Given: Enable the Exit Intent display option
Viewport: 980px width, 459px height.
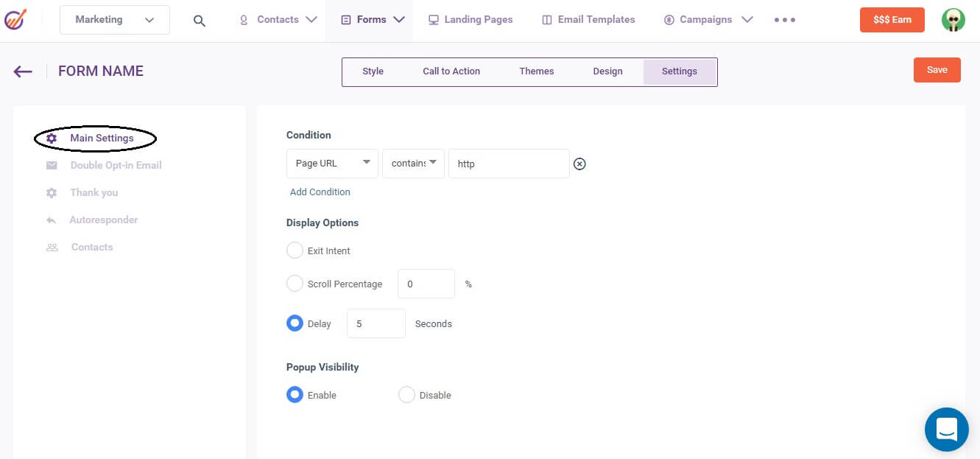Looking at the screenshot, I should tap(295, 250).
